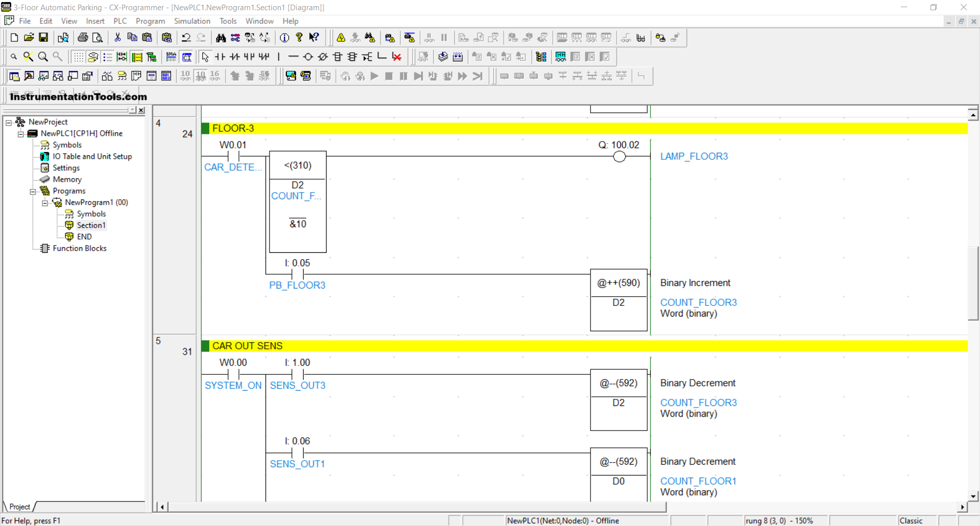Click the Save floppy disk icon

coord(43,38)
